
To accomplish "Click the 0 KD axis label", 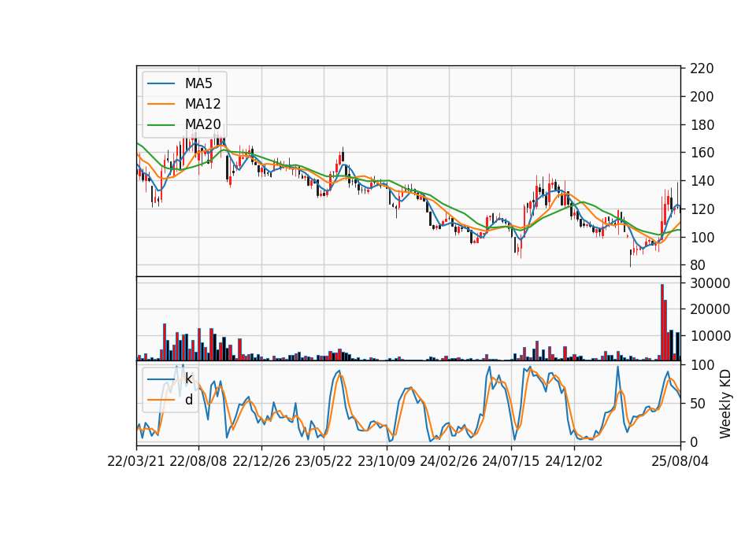I will click(x=694, y=441).
